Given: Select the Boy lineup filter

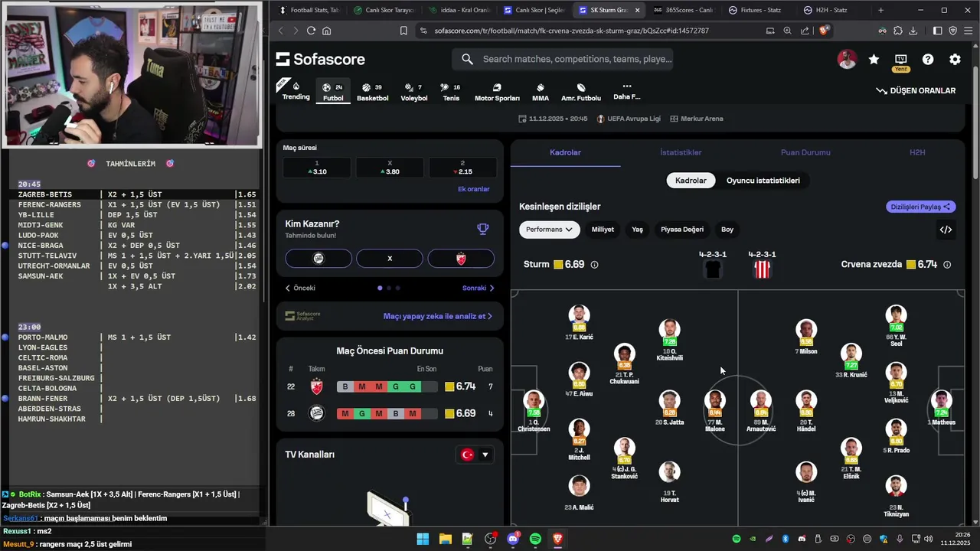Looking at the screenshot, I should point(727,230).
